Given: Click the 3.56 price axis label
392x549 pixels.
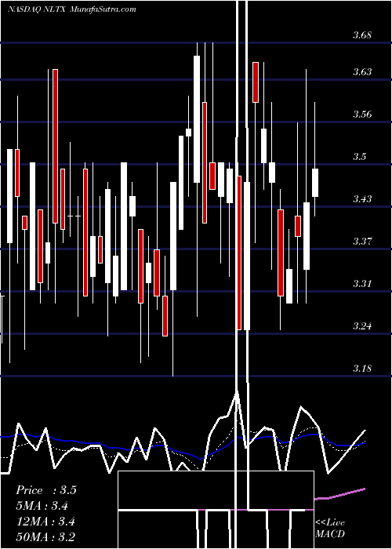Looking at the screenshot, I should (362, 115).
